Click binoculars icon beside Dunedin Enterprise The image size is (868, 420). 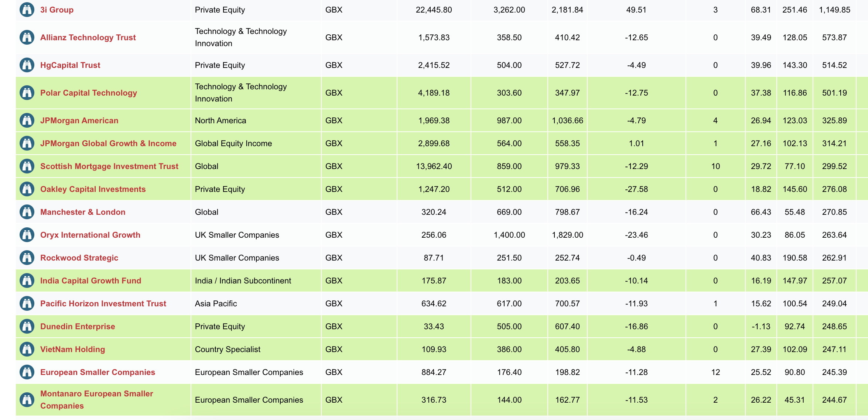(x=27, y=326)
